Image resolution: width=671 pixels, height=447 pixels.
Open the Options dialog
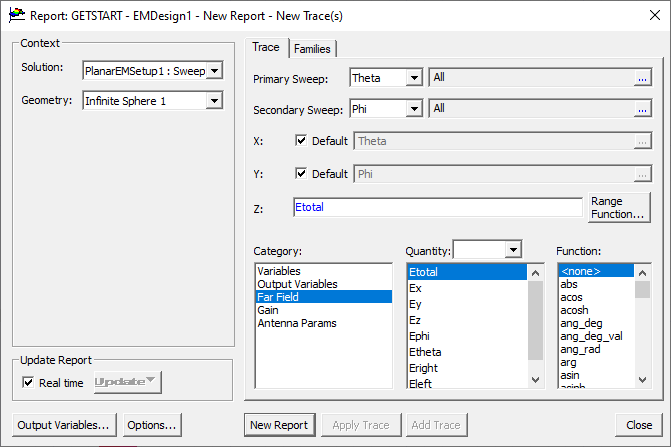click(152, 425)
